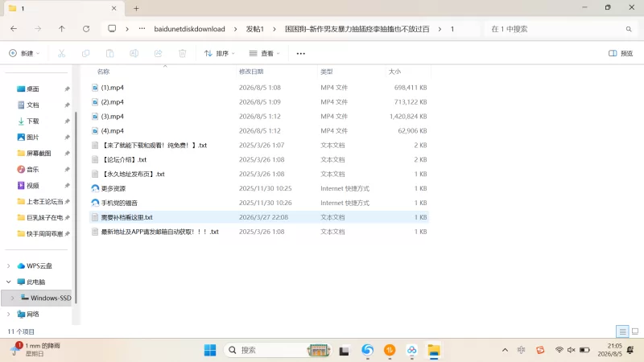
Task: Open the three-dots more options menu
Action: pos(300,53)
